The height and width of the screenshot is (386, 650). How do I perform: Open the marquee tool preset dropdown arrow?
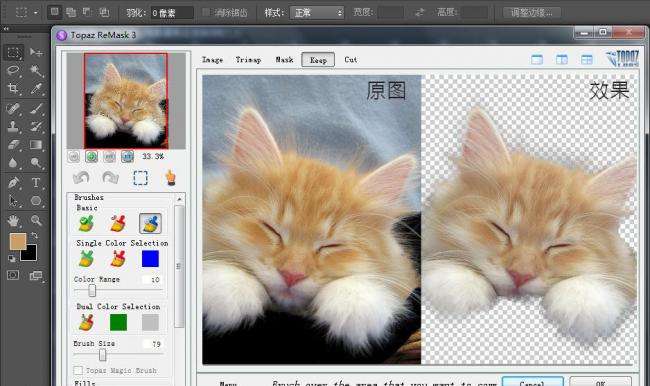tap(36, 13)
